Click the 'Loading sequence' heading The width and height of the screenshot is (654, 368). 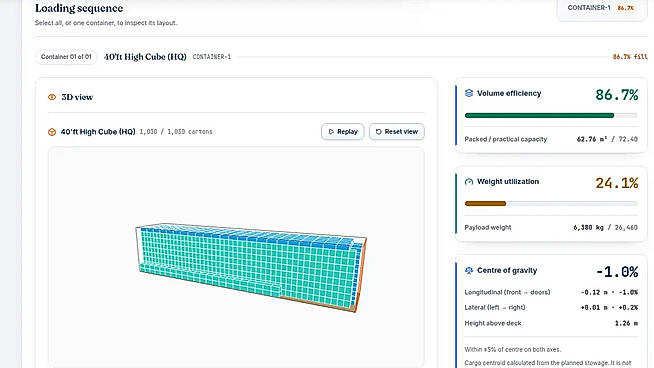(79, 8)
